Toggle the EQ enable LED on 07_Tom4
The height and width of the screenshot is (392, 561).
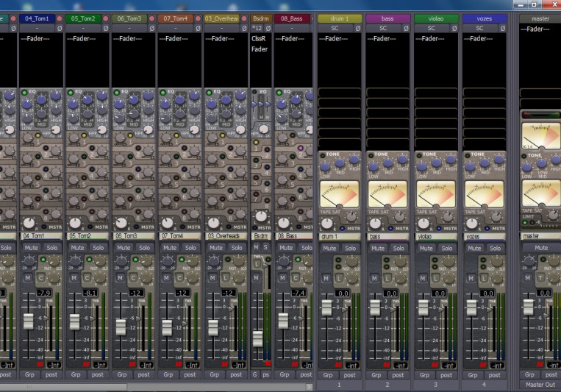(x=162, y=93)
